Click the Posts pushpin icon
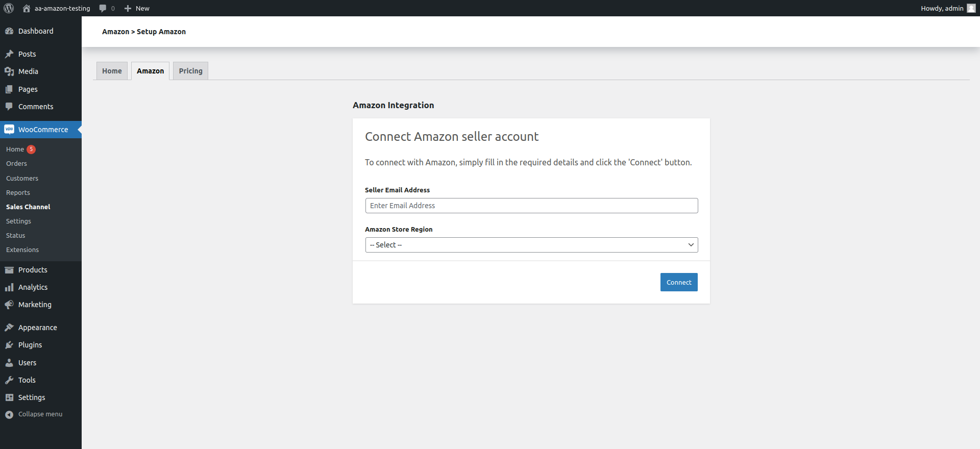The width and height of the screenshot is (980, 449). point(9,54)
